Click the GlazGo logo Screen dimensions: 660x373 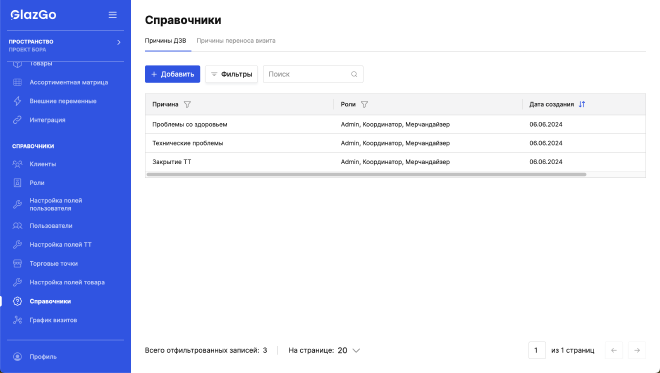click(x=33, y=15)
